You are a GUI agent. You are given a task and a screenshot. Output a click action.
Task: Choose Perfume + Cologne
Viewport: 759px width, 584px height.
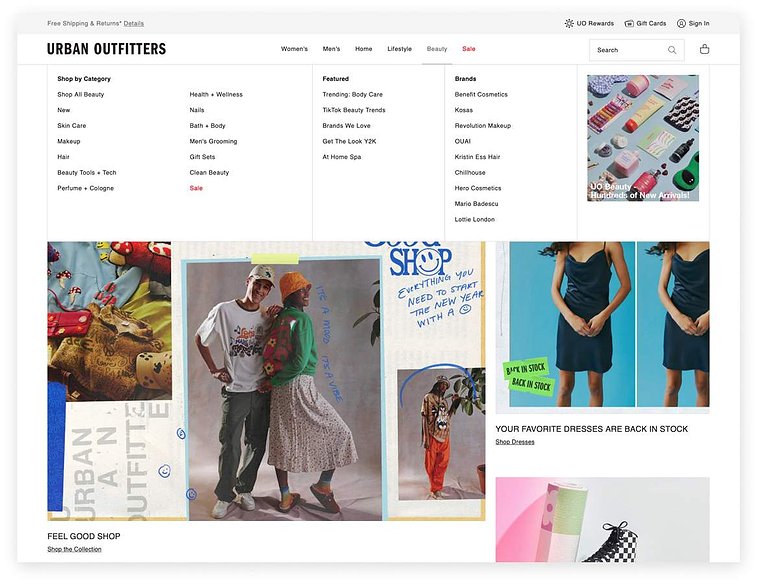[x=86, y=188]
